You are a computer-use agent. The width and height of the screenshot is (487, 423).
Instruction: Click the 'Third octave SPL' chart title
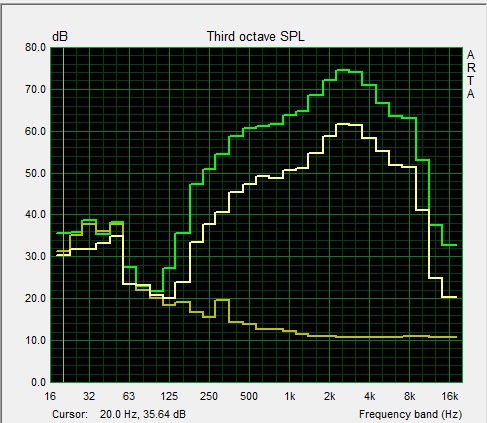256,36
